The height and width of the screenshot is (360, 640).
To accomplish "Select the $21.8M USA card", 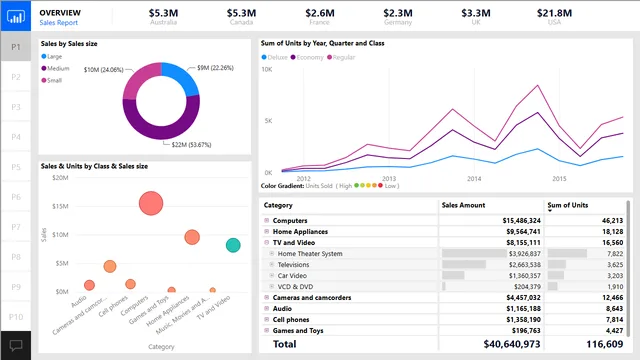I will click(x=554, y=16).
